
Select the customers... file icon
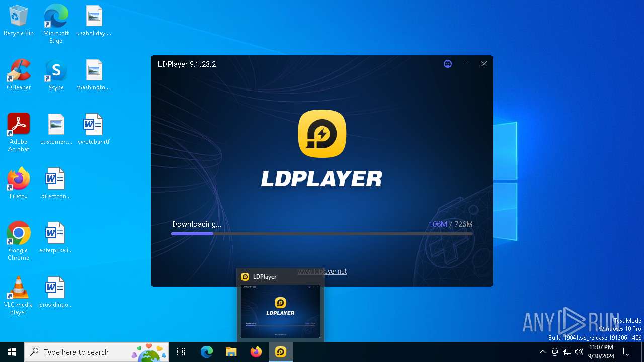tap(56, 130)
